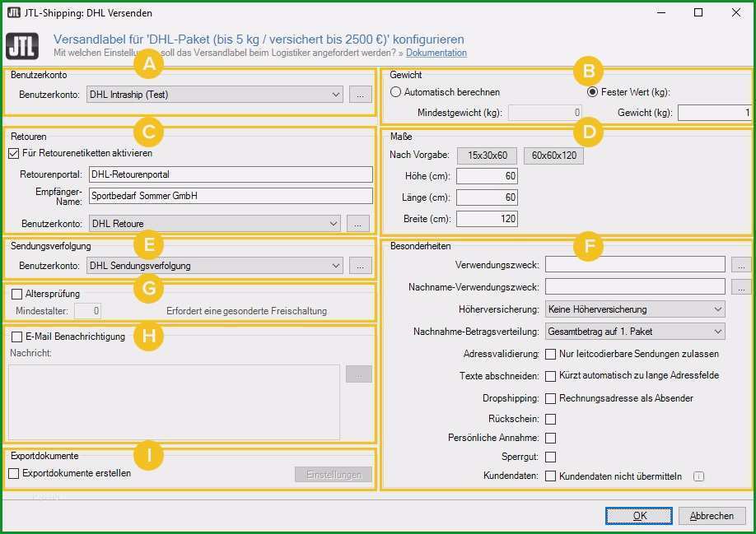The height and width of the screenshot is (534, 756).
Task: Select Fester Wert (kg) radio button
Action: tap(592, 92)
